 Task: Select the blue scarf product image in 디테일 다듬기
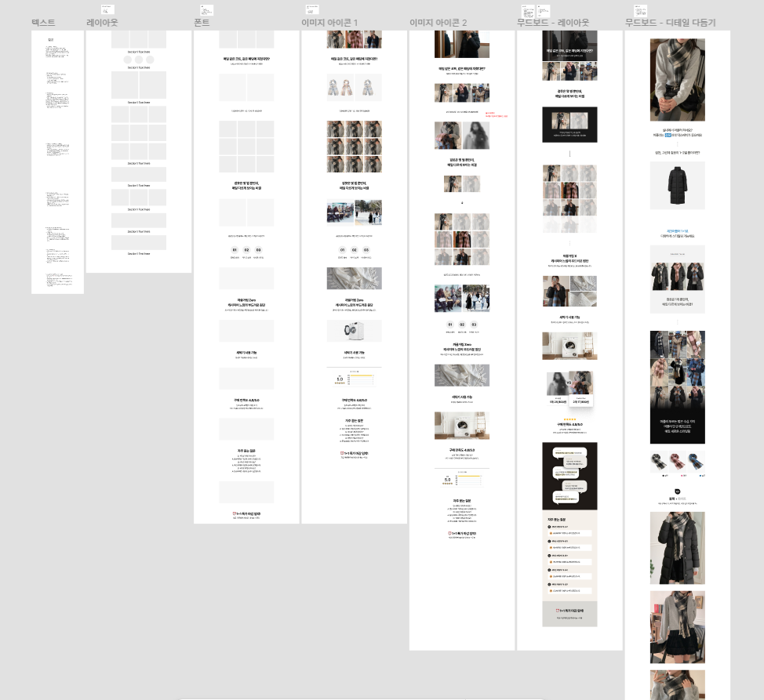tap(696, 462)
